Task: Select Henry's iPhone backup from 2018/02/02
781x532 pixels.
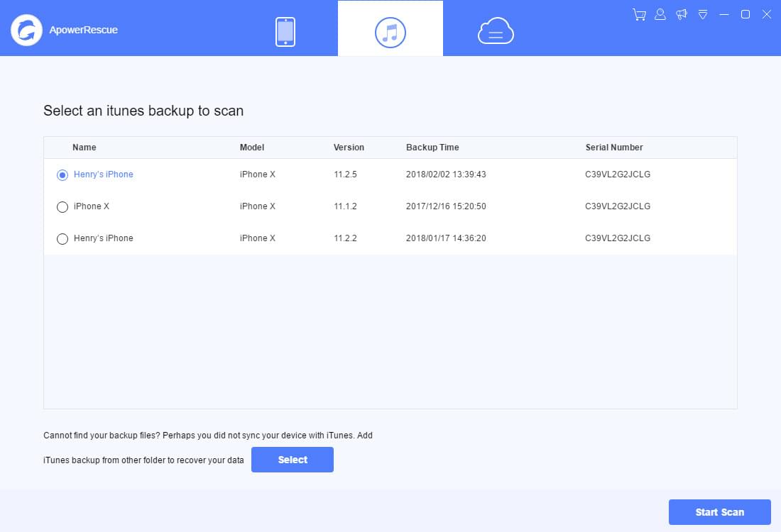Action: pos(62,174)
